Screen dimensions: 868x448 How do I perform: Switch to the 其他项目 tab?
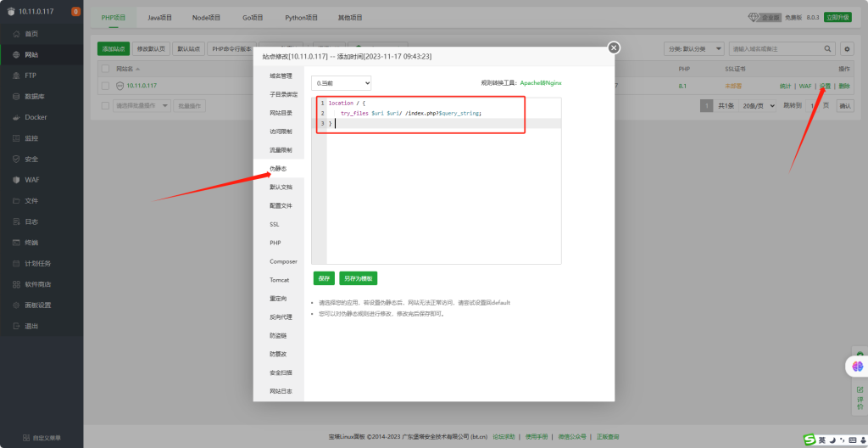pos(350,18)
